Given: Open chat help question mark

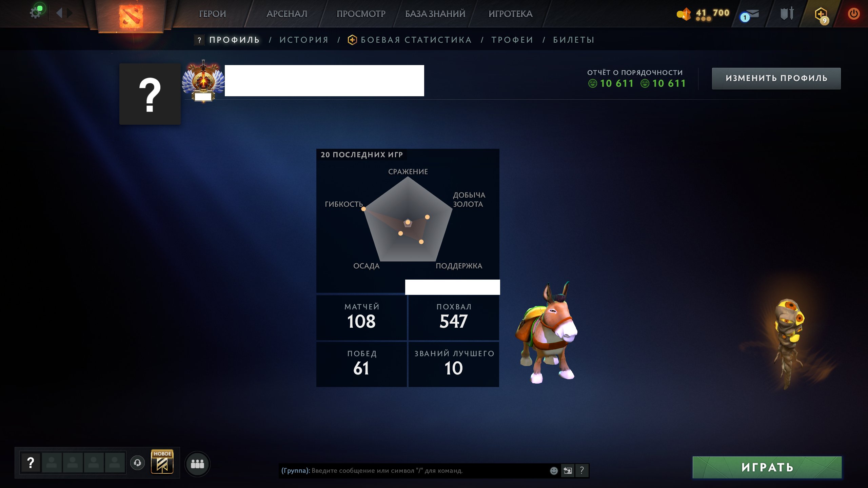Looking at the screenshot, I should click(582, 470).
